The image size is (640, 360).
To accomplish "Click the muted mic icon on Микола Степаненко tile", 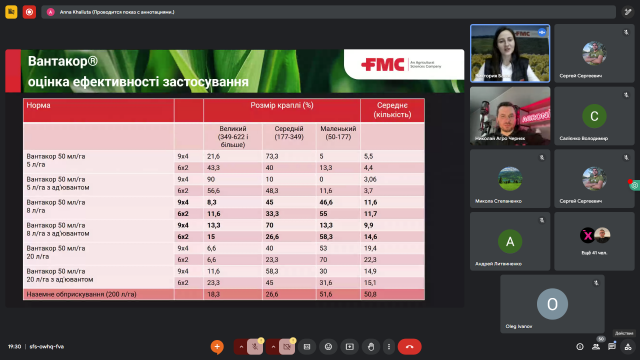I will 542,158.
